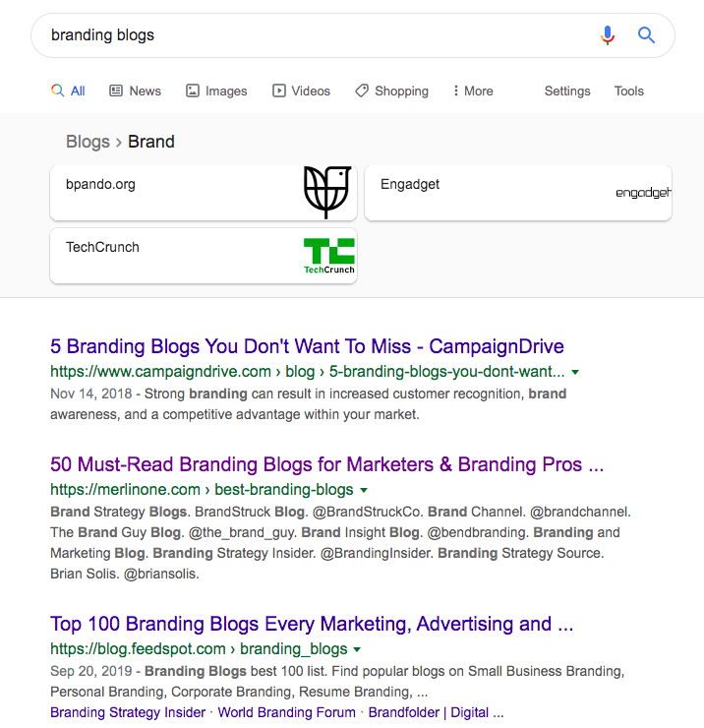Expand the campaigndrive.com URL dropdown arrow

coord(575,373)
